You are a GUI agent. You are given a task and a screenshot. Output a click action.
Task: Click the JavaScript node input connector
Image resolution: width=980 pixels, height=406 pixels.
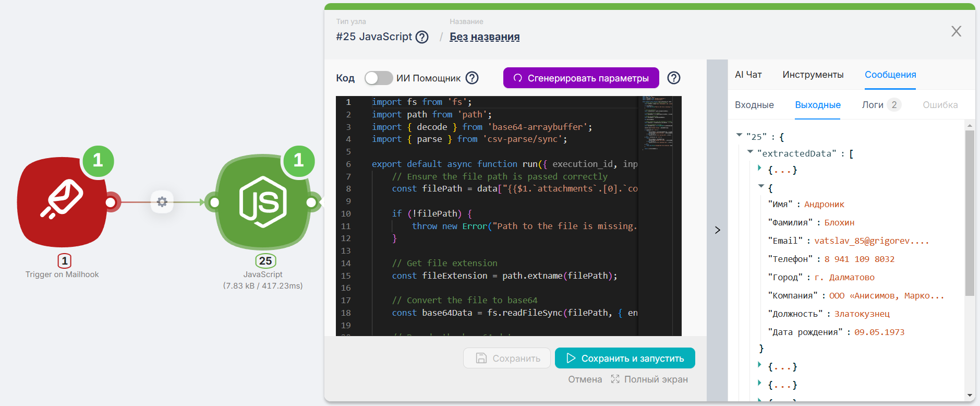click(213, 202)
